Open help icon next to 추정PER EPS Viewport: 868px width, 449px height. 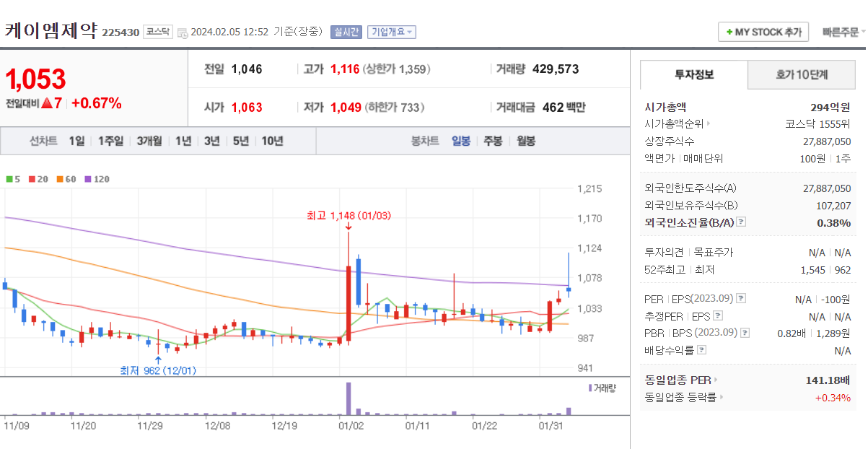coord(717,316)
